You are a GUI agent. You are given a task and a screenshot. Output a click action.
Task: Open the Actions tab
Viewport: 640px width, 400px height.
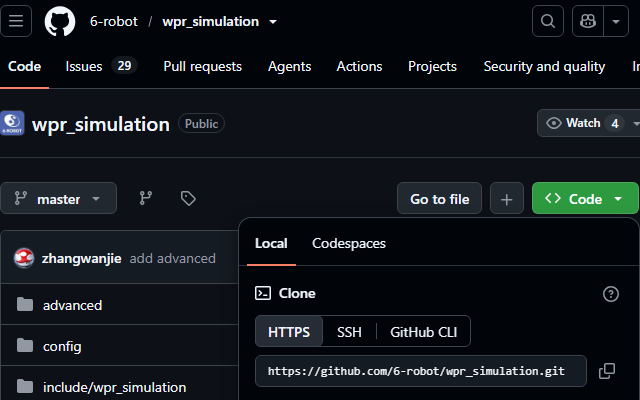tap(359, 66)
